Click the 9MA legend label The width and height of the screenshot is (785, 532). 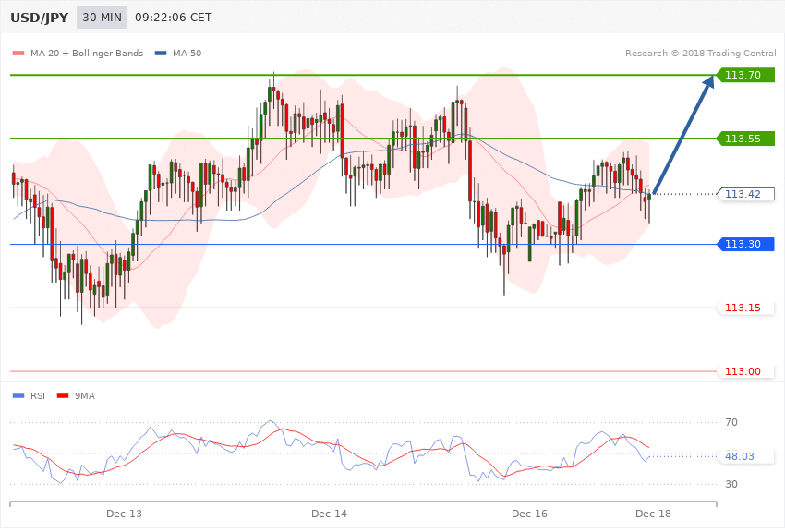[x=85, y=396]
